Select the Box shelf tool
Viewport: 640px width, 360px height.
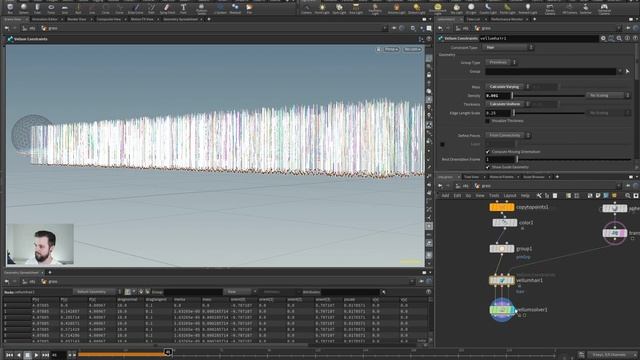click(x=10, y=8)
